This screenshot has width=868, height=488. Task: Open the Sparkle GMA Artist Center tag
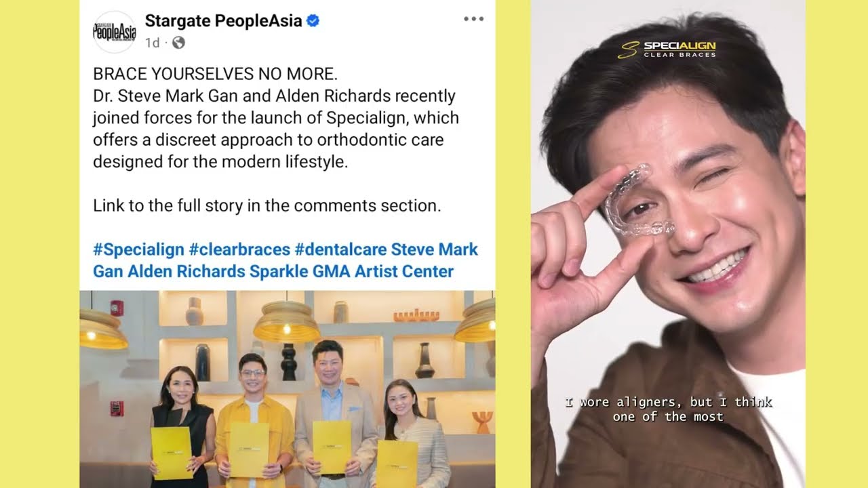(351, 272)
